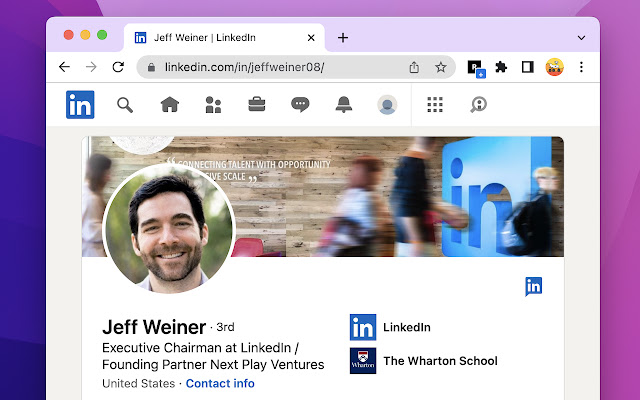Image resolution: width=640 pixels, height=400 pixels.
Task: Open the Messaging chat bubble icon
Action: click(300, 104)
